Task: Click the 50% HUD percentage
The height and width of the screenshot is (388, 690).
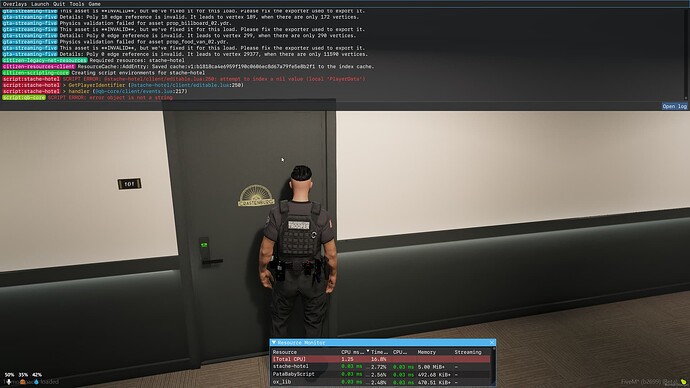Action: click(x=9, y=375)
